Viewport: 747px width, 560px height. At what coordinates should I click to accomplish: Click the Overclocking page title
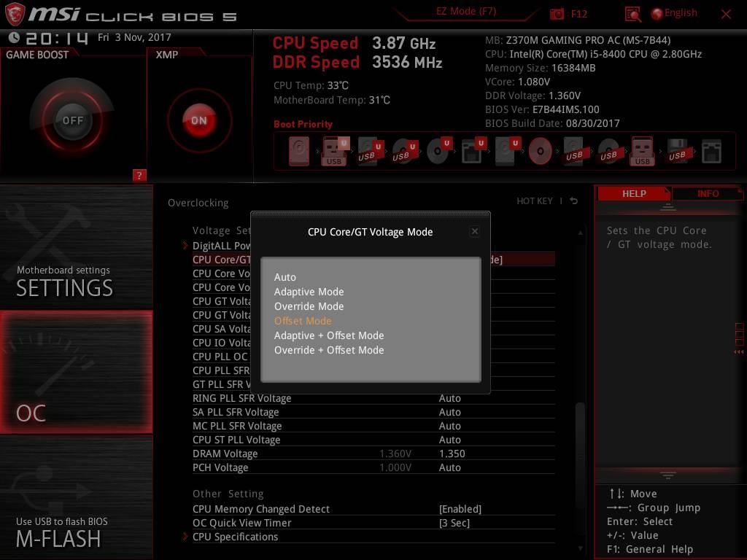coord(198,203)
